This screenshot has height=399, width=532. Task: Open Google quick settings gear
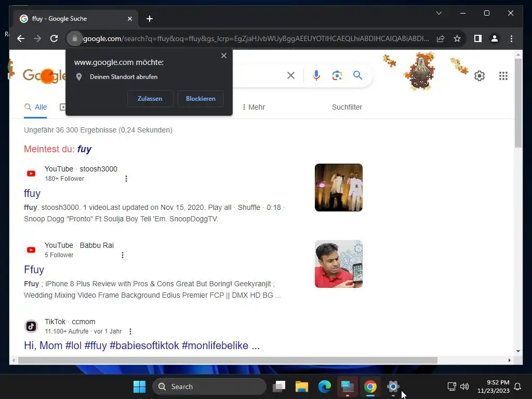480,76
